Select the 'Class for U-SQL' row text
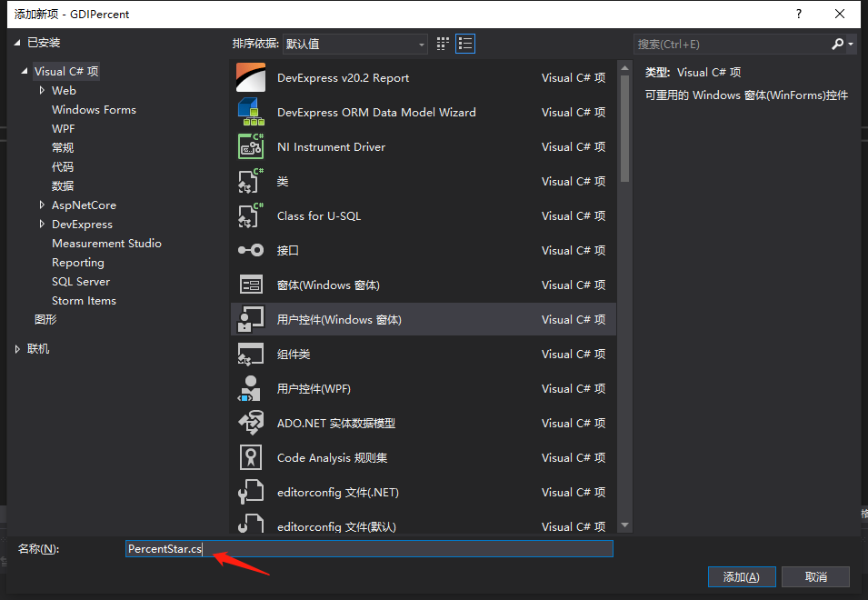The width and height of the screenshot is (868, 600). point(319,215)
